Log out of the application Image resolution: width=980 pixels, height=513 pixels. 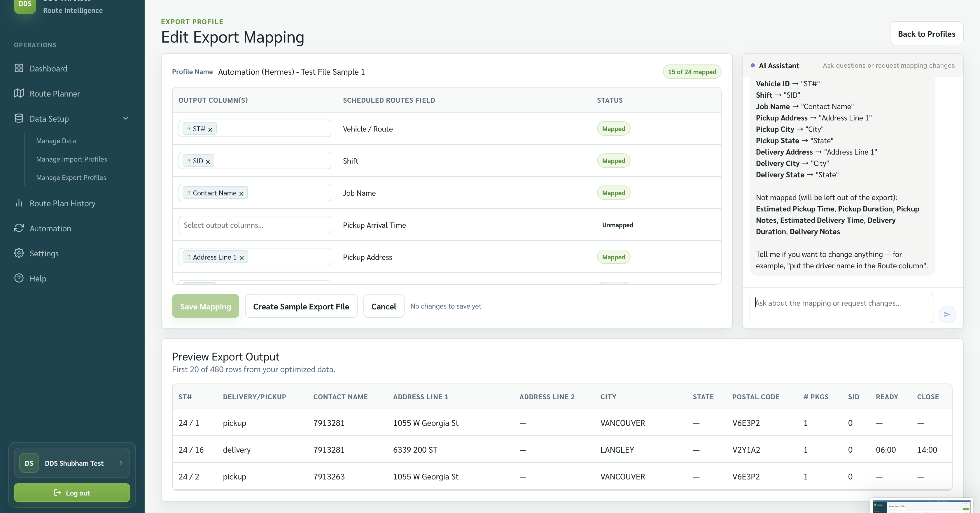click(72, 493)
